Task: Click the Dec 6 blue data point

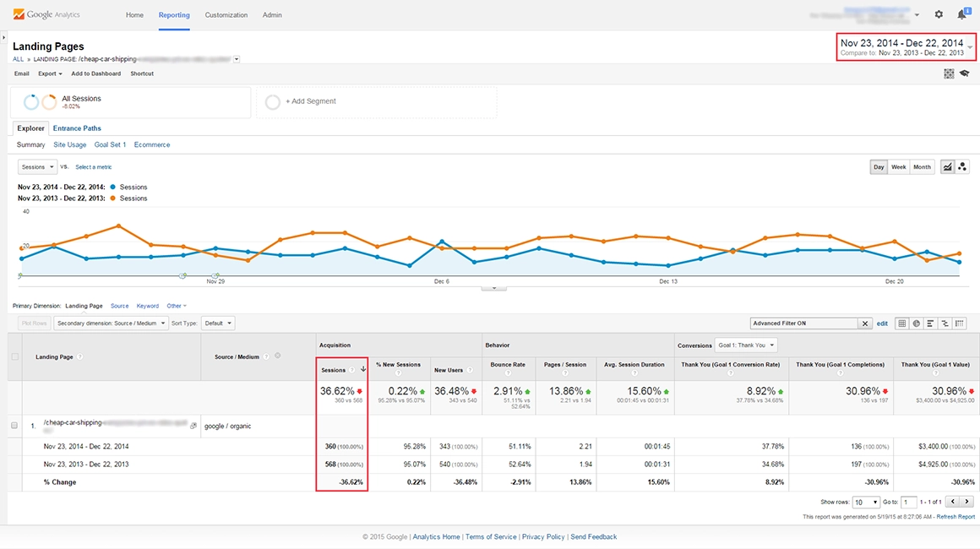Action: tap(442, 241)
